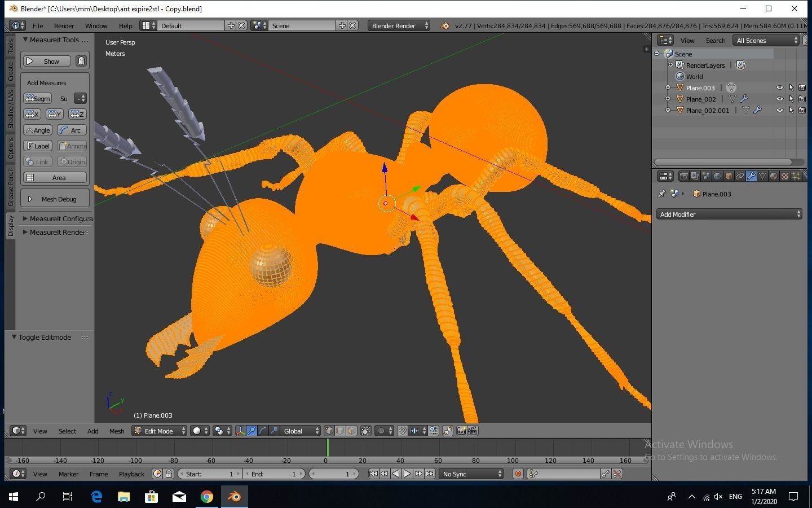Enable the snap magnet icon in viewport header
Image resolution: width=812 pixels, height=508 pixels.
coord(403,431)
